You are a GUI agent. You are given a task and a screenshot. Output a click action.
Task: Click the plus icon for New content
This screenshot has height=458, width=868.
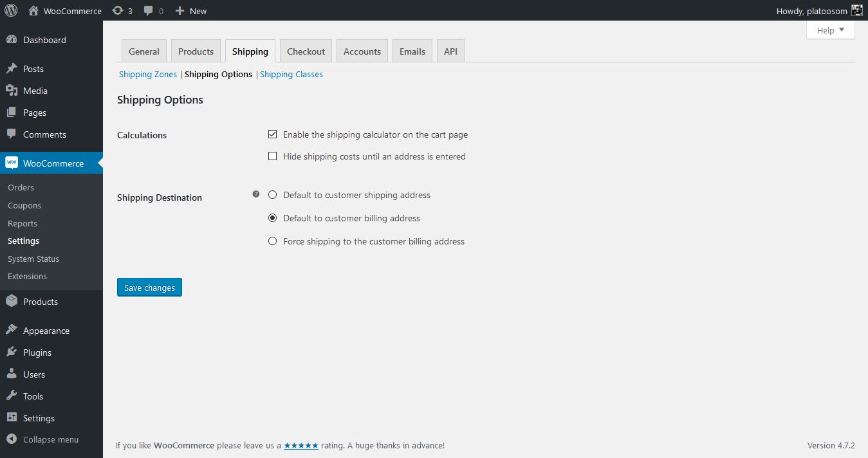pyautogui.click(x=180, y=11)
